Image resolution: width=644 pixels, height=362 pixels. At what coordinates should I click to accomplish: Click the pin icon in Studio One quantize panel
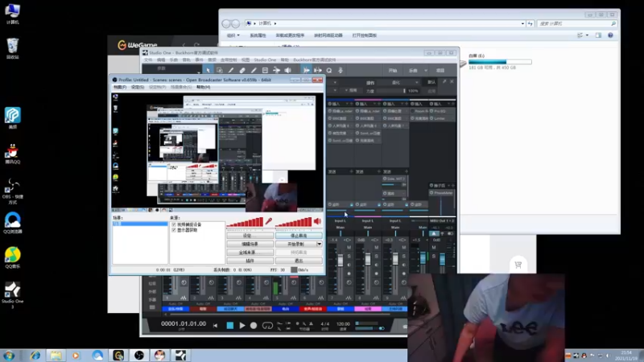pyautogui.click(x=444, y=82)
